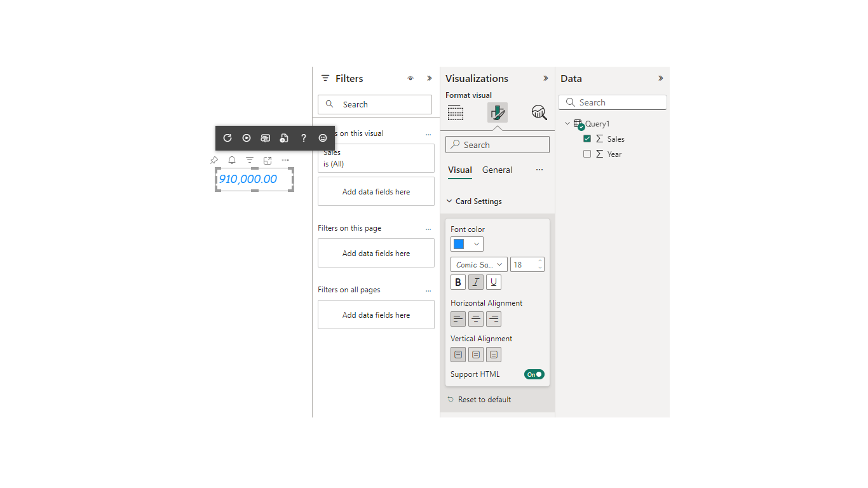Screen dimensions: 868x488
Task: Open help via question mark icon
Action: tap(304, 138)
